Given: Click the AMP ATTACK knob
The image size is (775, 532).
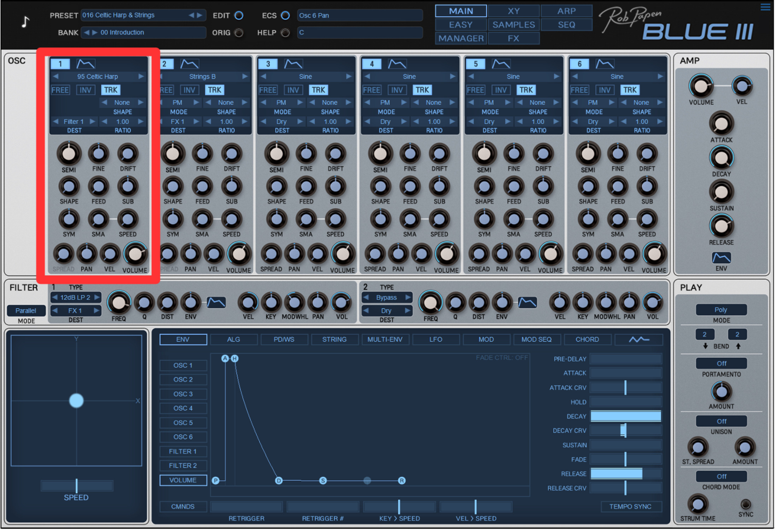Looking at the screenshot, I should (x=721, y=124).
